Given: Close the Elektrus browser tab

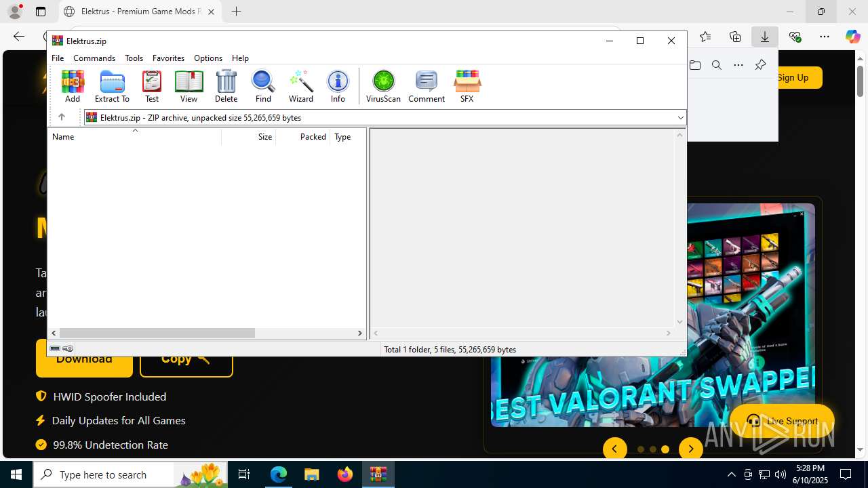Looking at the screenshot, I should pos(211,12).
